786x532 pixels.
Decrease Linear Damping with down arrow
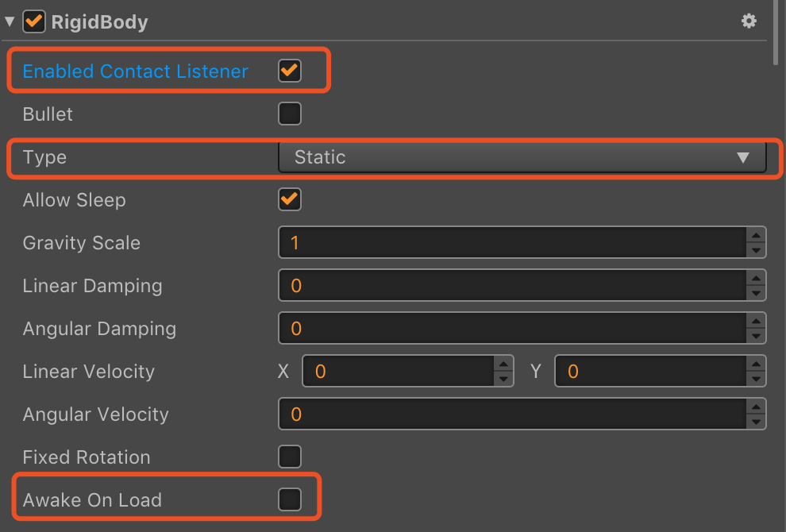tap(756, 293)
